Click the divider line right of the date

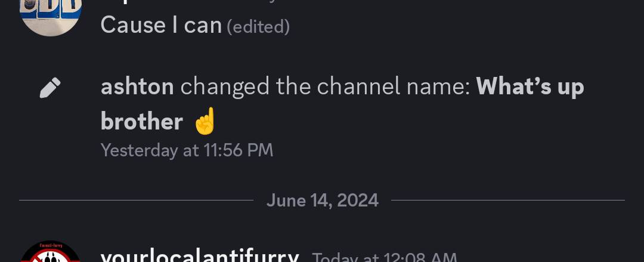(507, 200)
